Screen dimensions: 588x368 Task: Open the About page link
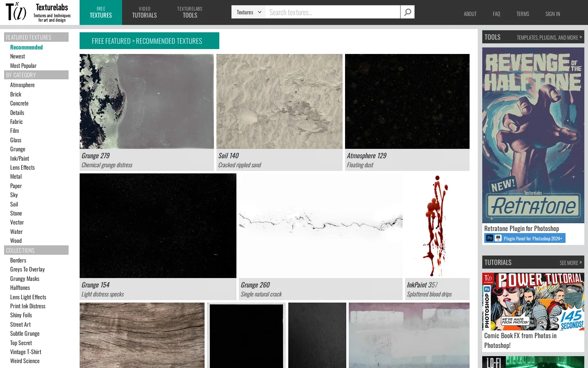click(x=470, y=14)
